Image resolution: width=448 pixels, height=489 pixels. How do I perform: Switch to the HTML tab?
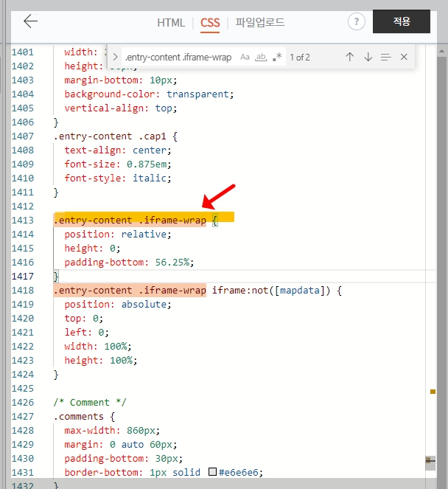click(171, 23)
